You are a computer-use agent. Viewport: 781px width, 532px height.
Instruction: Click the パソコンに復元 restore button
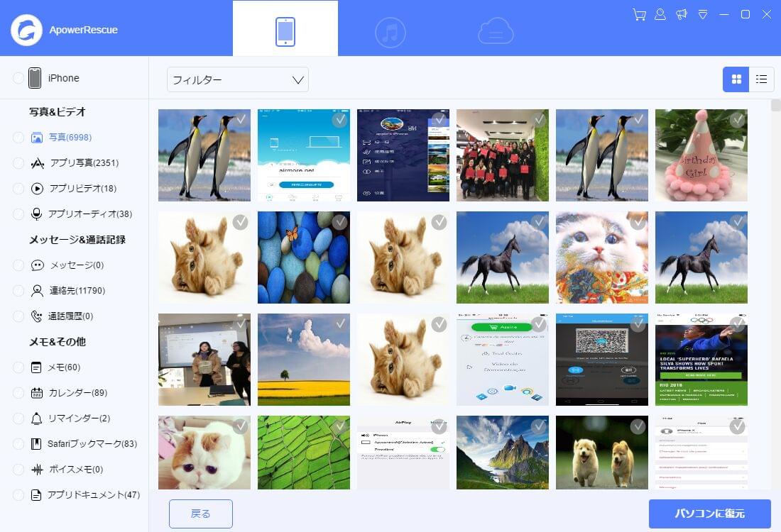tap(709, 514)
